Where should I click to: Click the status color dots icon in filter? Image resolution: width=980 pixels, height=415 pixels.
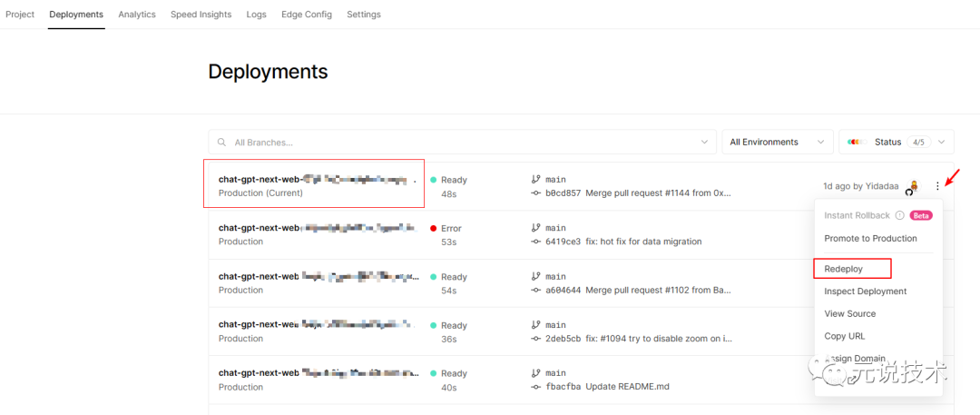pyautogui.click(x=853, y=143)
